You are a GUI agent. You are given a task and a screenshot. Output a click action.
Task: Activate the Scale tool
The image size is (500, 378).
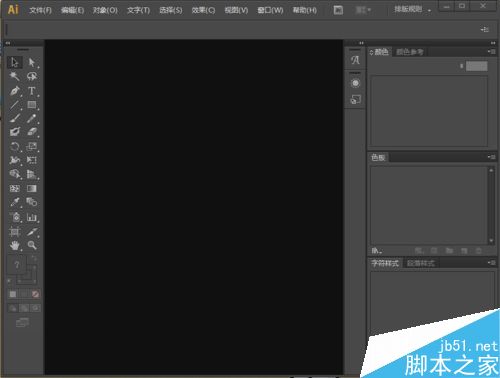(32, 146)
